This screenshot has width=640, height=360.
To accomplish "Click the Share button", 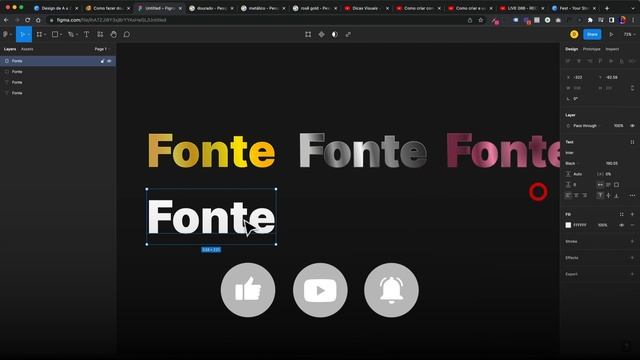I will [x=592, y=34].
